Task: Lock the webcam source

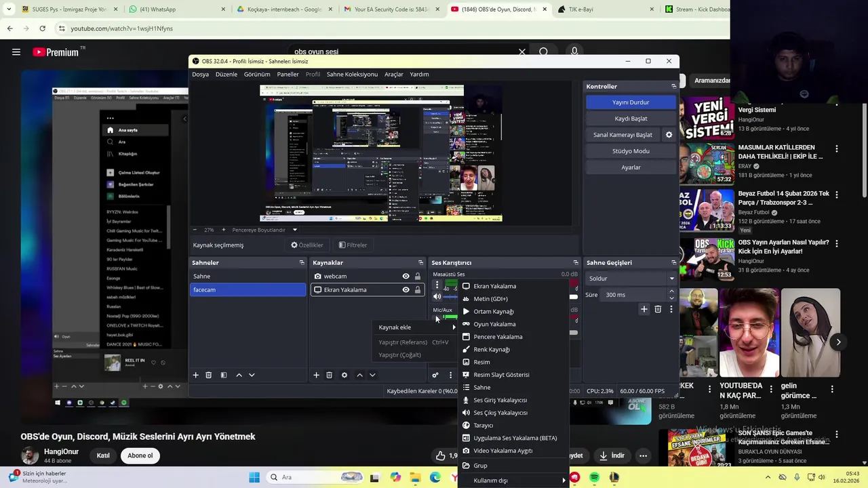Action: [x=417, y=277]
